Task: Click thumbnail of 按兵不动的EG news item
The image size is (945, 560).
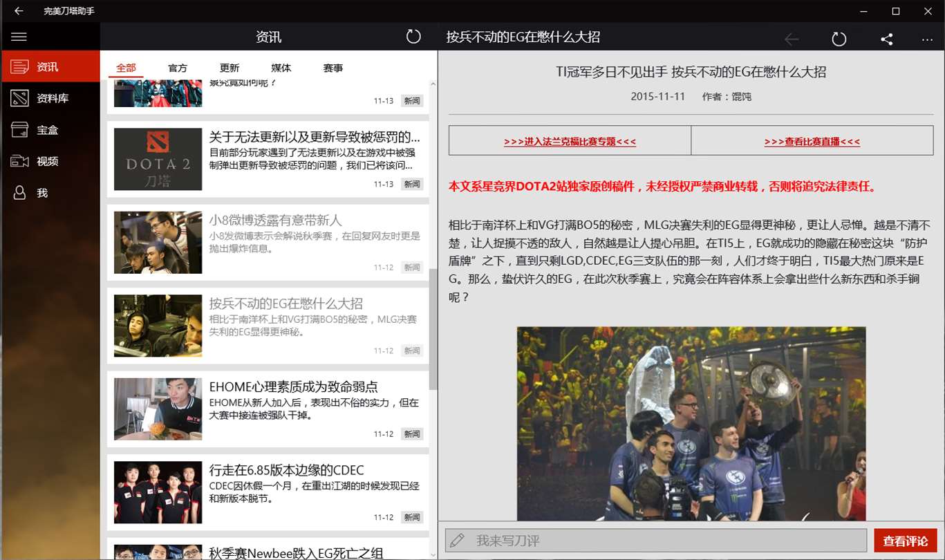Action: pos(158,326)
